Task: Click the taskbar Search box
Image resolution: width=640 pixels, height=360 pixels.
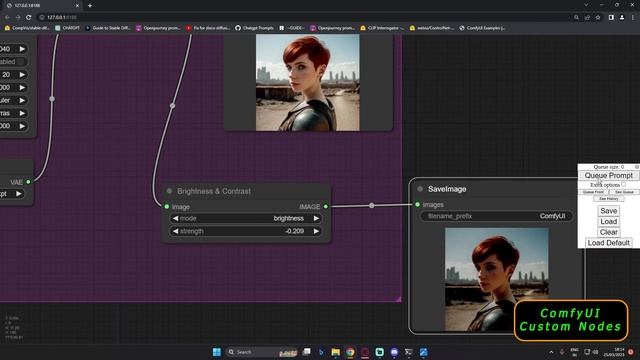Action: 262,352
